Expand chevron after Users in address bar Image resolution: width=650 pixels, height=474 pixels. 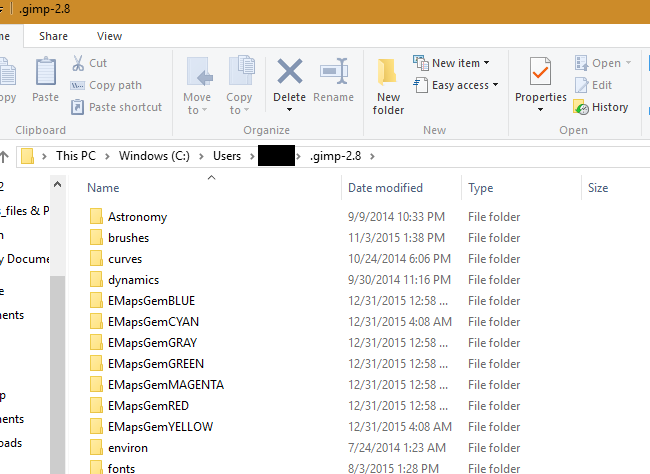[x=252, y=156]
